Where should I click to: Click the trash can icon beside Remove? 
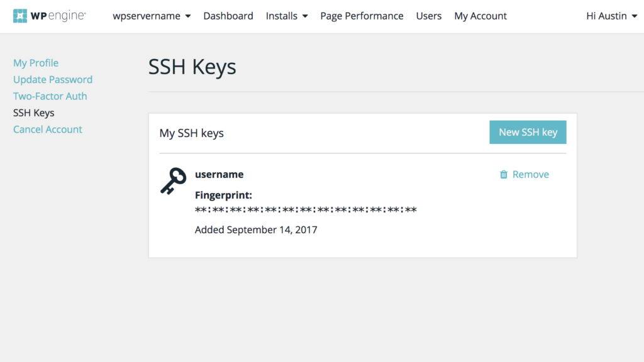point(504,175)
